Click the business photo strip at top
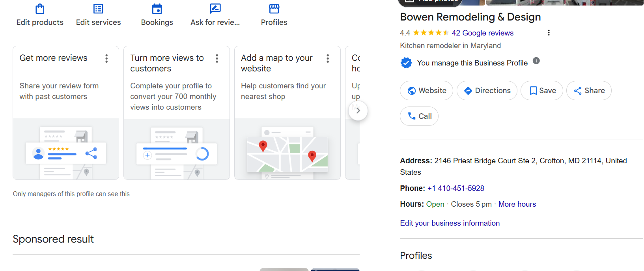Screen dimensions: 644x271 565,2
